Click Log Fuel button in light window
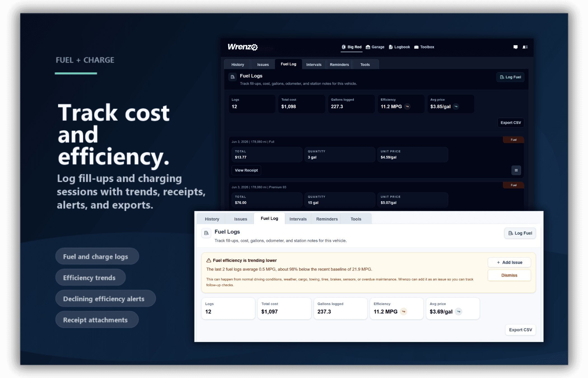This screenshot has width=588, height=378. [x=520, y=233]
